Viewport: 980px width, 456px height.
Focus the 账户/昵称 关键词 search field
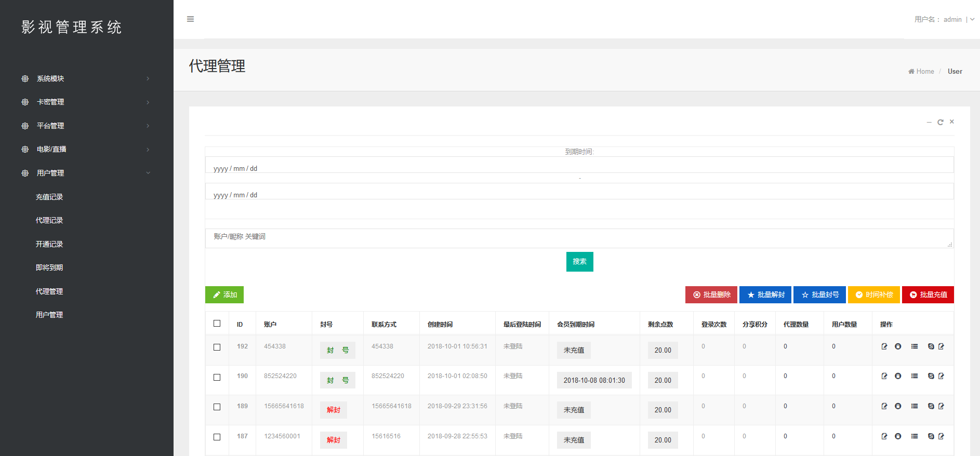579,238
